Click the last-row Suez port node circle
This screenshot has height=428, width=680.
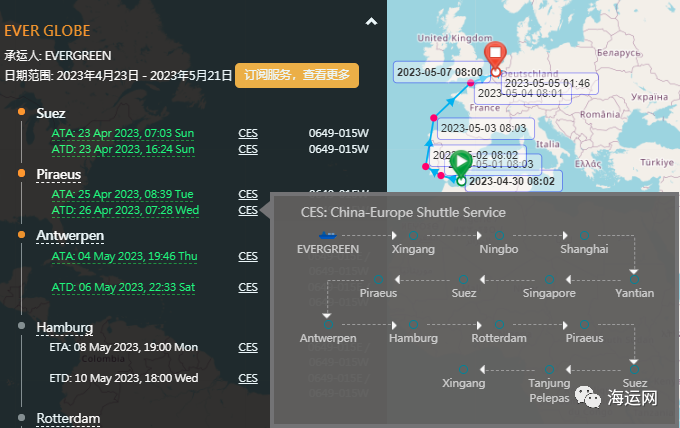(x=634, y=369)
